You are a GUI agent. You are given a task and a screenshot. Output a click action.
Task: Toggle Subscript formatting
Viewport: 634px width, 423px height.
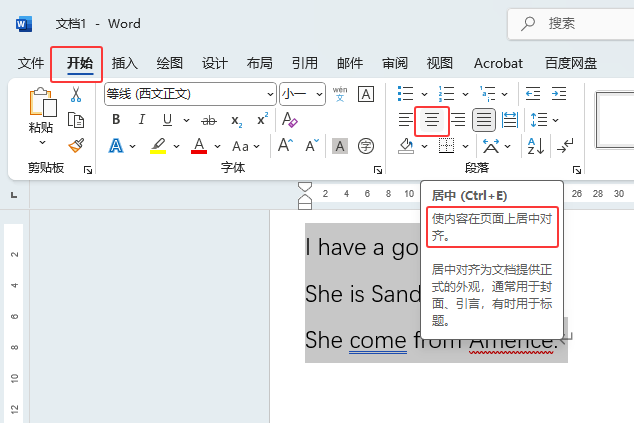pyautogui.click(x=237, y=121)
